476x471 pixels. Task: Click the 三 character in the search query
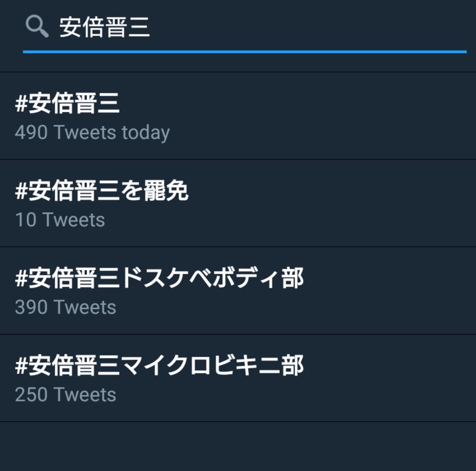[139, 28]
